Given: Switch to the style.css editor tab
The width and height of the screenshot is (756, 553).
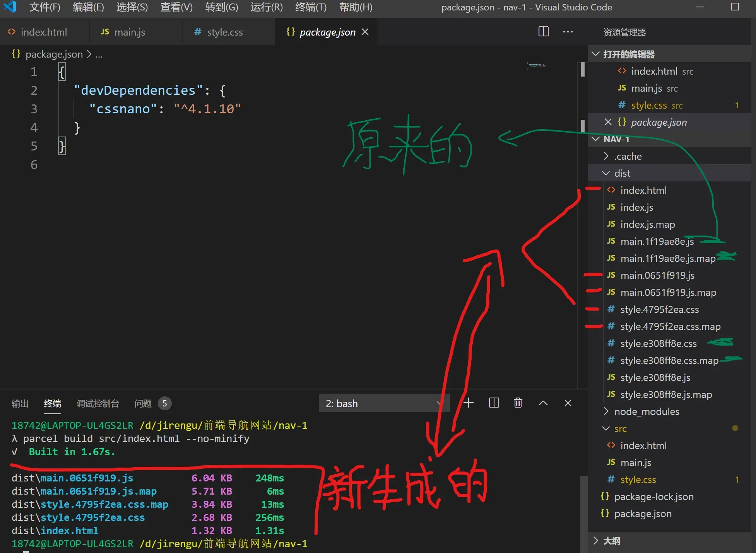Looking at the screenshot, I should (x=224, y=32).
